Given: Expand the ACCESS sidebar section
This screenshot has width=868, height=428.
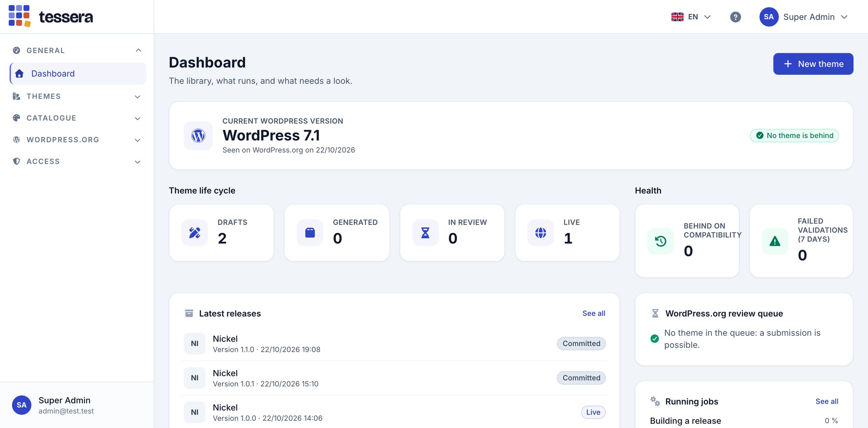Looking at the screenshot, I should [77, 161].
